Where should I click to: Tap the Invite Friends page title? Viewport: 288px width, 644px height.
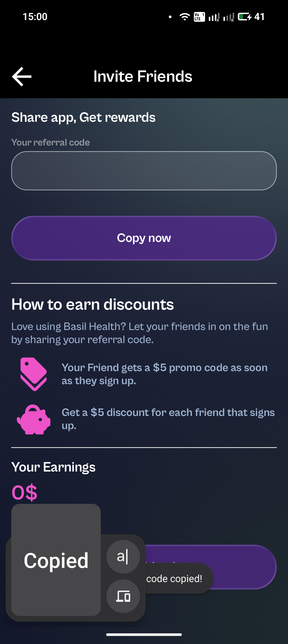point(143,77)
